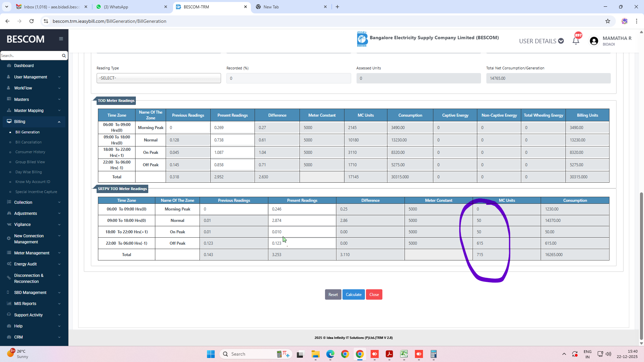Open Calculator from the Windows taskbar
This screenshot has width=644, height=362.
point(433,354)
